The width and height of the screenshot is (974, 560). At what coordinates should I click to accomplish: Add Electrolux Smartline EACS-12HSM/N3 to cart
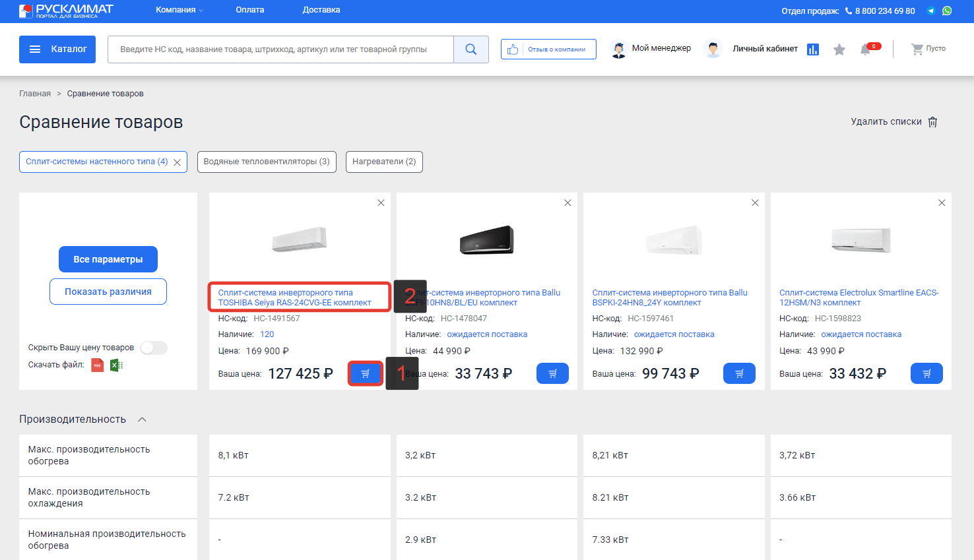(x=926, y=373)
